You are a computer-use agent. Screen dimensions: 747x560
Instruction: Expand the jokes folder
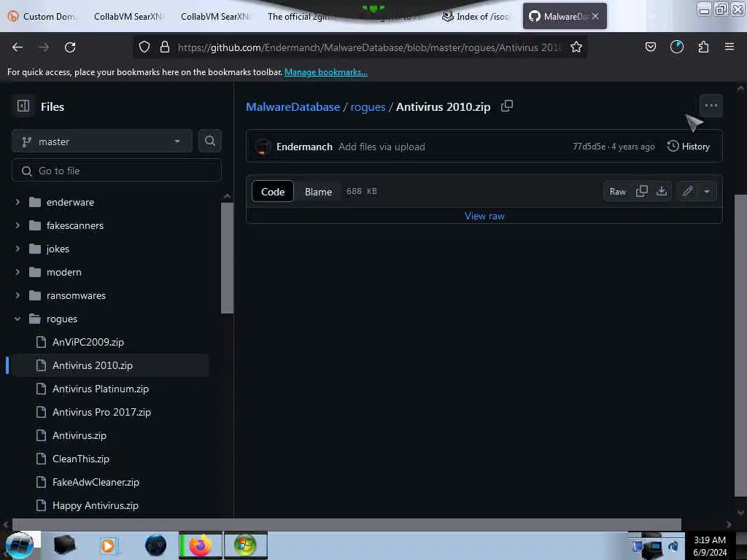pyautogui.click(x=18, y=249)
